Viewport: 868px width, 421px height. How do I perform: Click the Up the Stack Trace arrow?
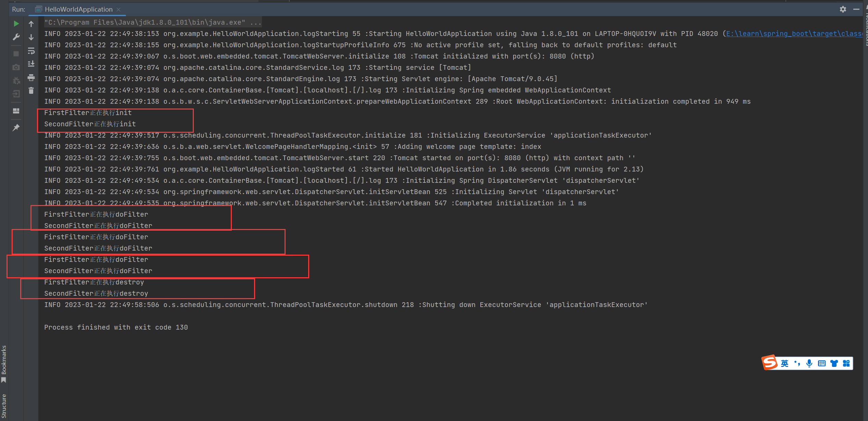pos(31,24)
